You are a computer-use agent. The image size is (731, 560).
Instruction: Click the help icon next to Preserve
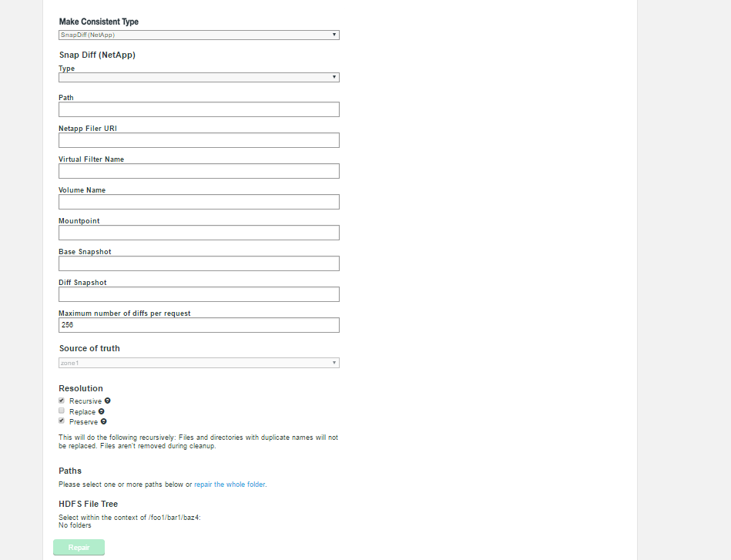pyautogui.click(x=103, y=421)
